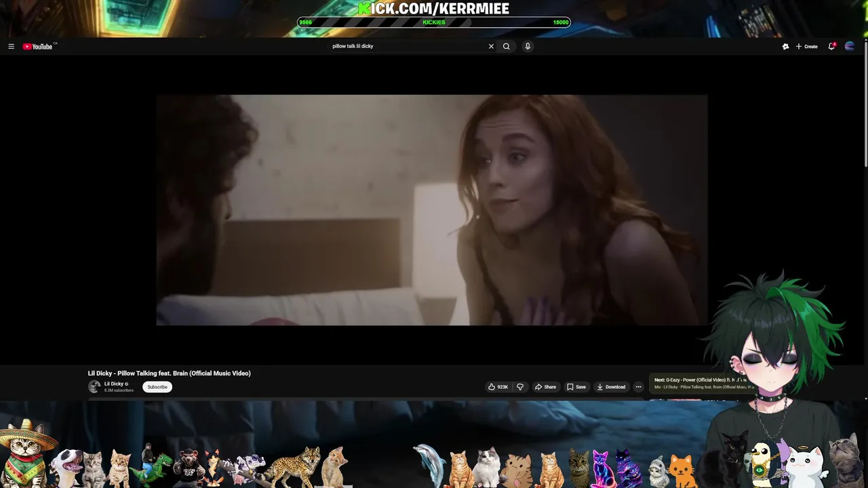Click the orange cat silhouette sticker
Viewport: 868px width, 488px height.
tap(682, 471)
